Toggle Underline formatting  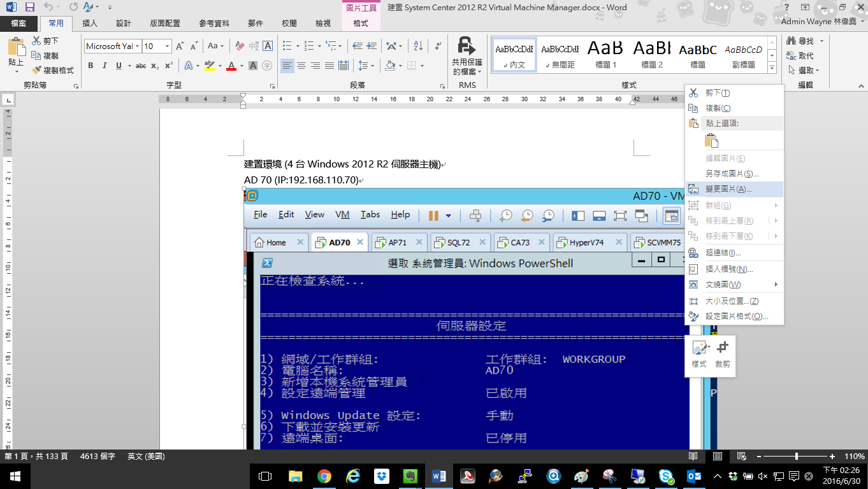pos(119,66)
